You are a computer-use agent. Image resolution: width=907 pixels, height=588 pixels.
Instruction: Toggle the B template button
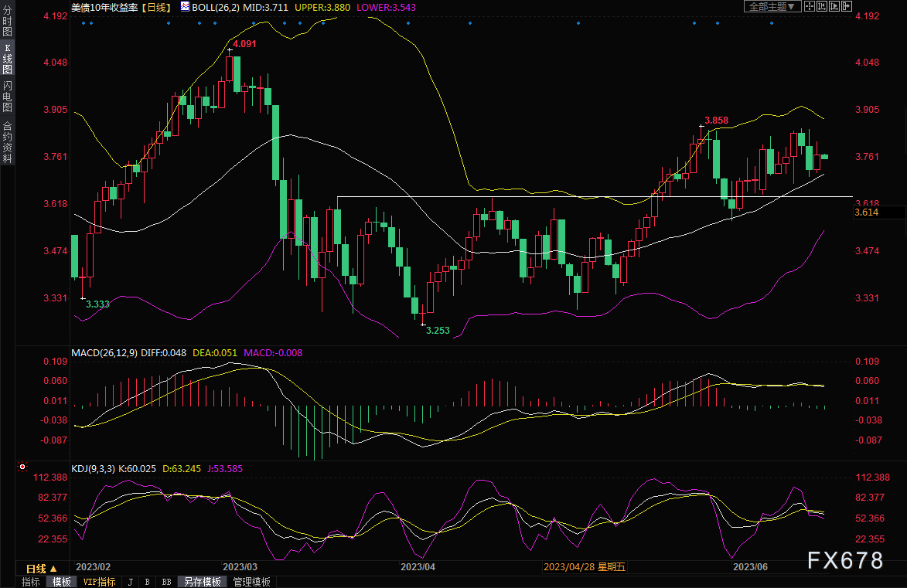[147, 582]
